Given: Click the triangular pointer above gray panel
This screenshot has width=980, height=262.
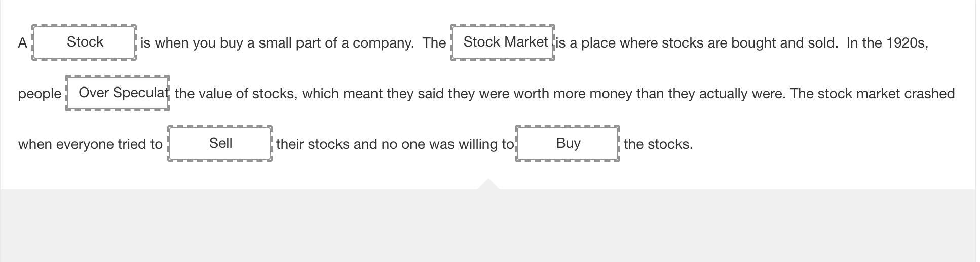Looking at the screenshot, I should (x=488, y=184).
